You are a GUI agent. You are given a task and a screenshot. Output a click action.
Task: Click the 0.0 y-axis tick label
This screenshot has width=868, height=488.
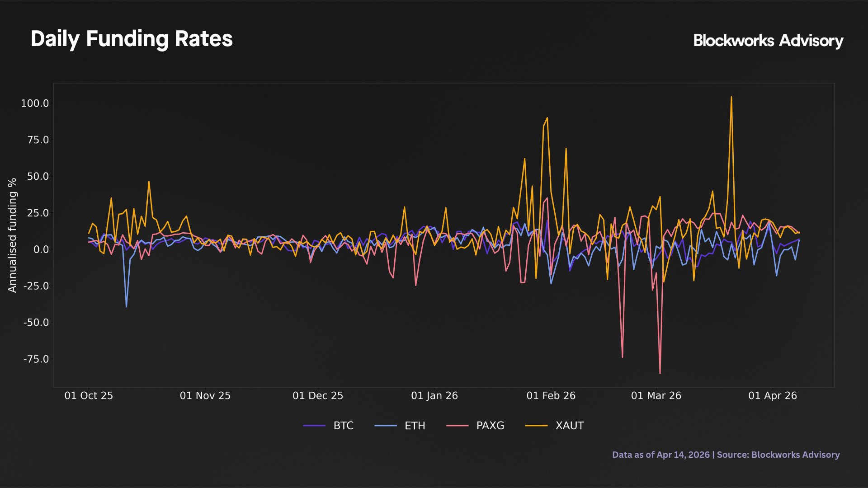point(41,249)
